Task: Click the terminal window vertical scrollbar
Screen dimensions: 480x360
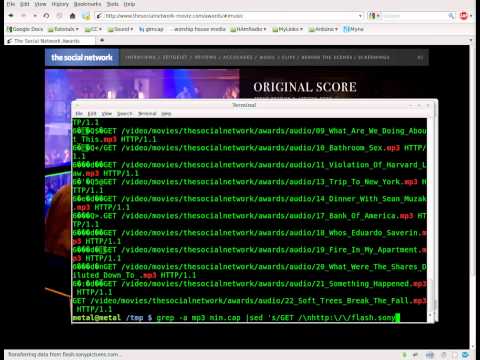Action: tap(430, 218)
